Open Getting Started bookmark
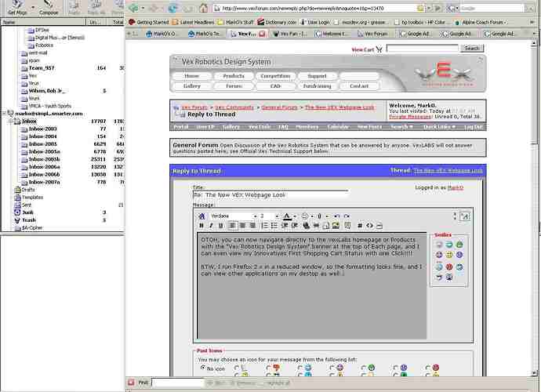The height and width of the screenshot is (392, 541). pyautogui.click(x=149, y=22)
